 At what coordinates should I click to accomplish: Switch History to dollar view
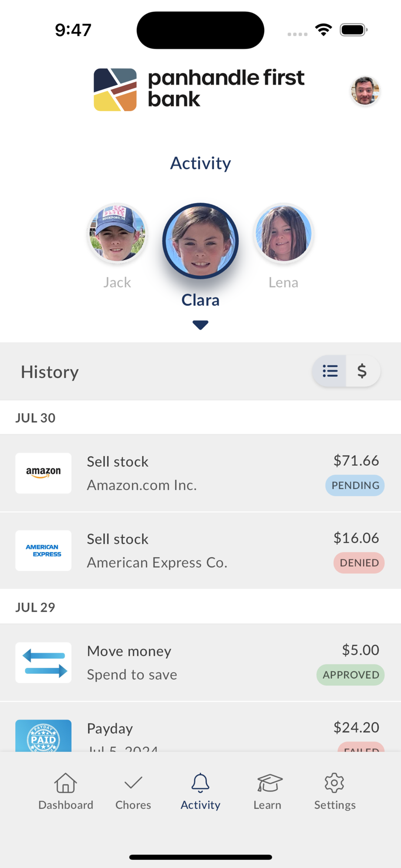(362, 371)
